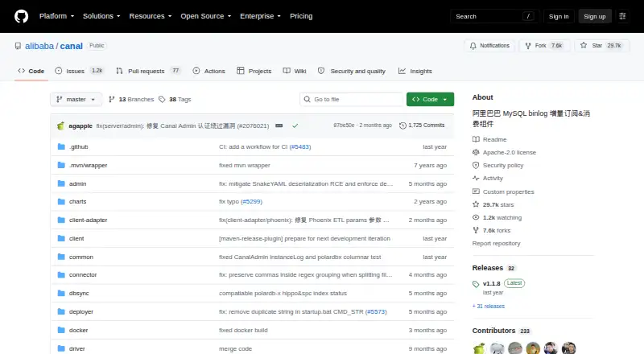Expand commit message ellipsis button
644x354 pixels.
(x=279, y=126)
